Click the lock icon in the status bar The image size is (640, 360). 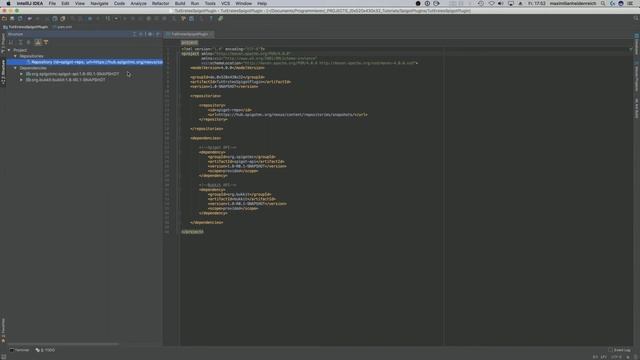tap(629, 357)
